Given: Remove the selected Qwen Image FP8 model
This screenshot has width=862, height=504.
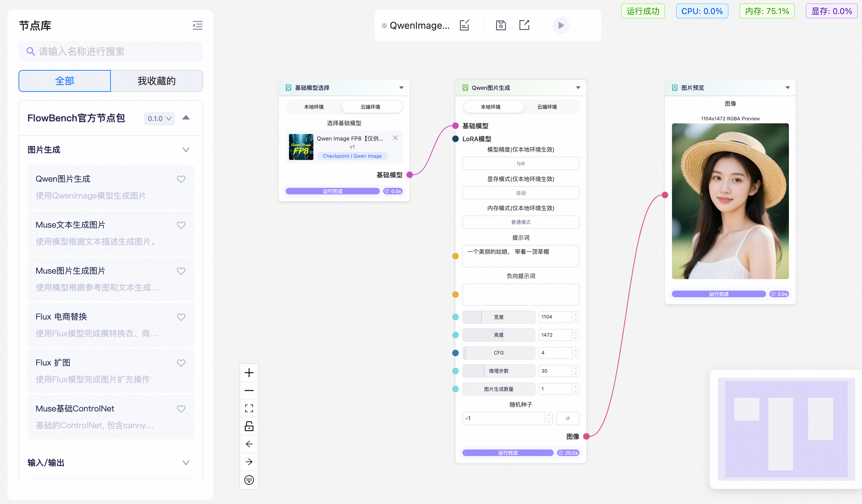Looking at the screenshot, I should [x=395, y=138].
